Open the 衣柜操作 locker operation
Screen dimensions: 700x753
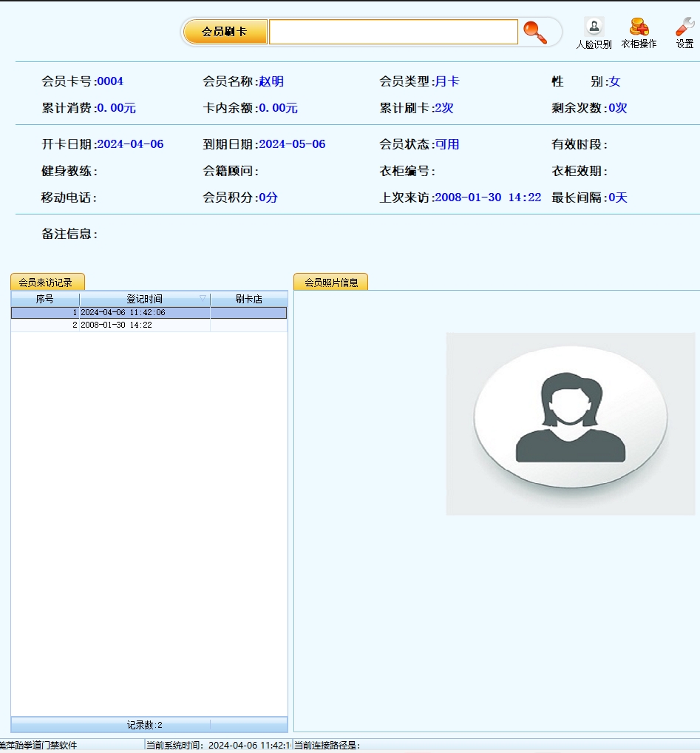coord(639,33)
